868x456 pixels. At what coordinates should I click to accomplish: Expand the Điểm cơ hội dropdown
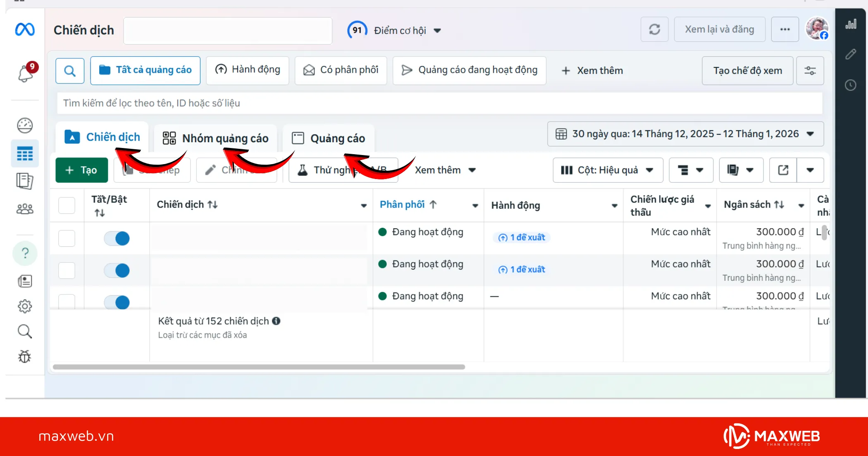pos(438,30)
